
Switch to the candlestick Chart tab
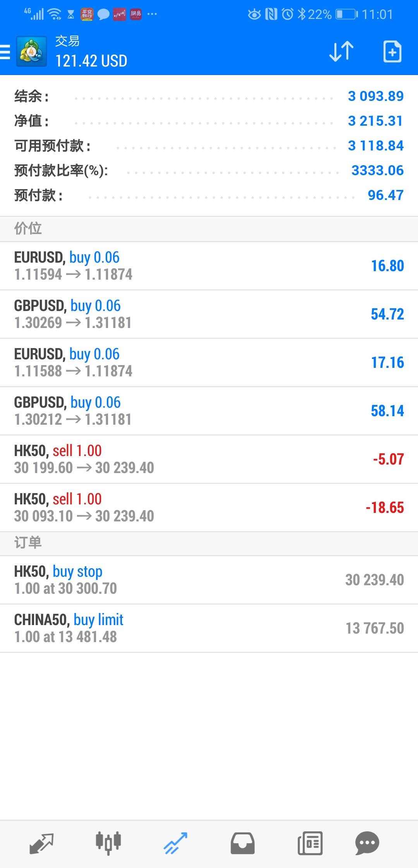point(108,843)
